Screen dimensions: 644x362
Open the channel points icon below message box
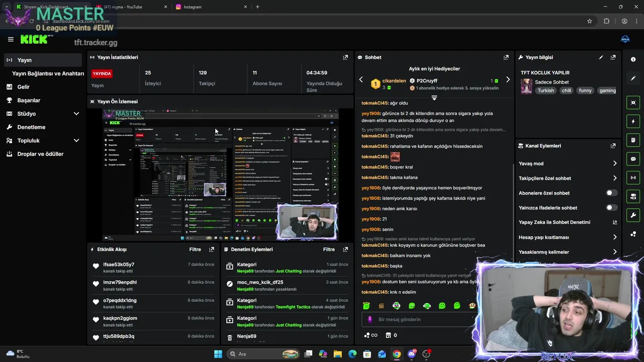370,335
